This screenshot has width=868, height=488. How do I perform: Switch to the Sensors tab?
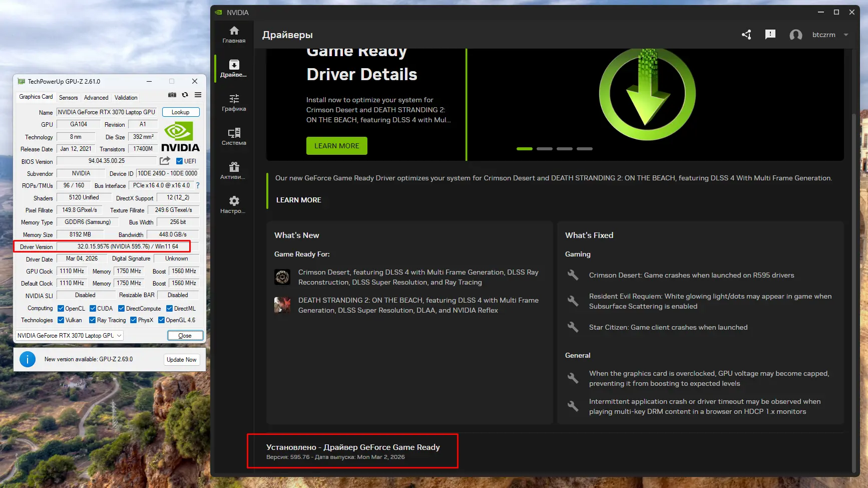coord(68,98)
